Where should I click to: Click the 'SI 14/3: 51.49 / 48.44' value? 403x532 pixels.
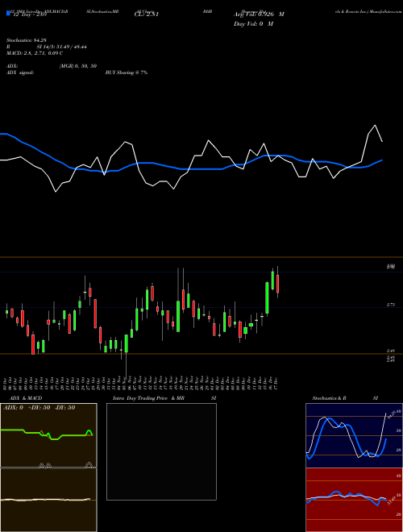click(62, 47)
